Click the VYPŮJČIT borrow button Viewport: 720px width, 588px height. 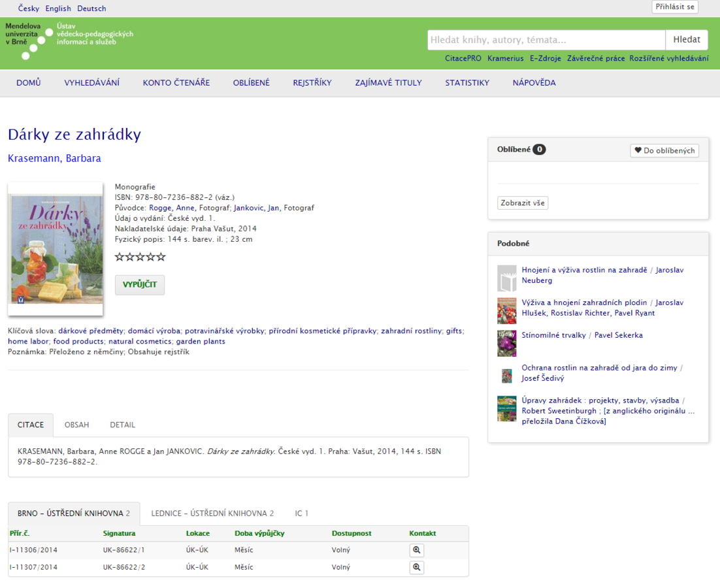point(140,285)
